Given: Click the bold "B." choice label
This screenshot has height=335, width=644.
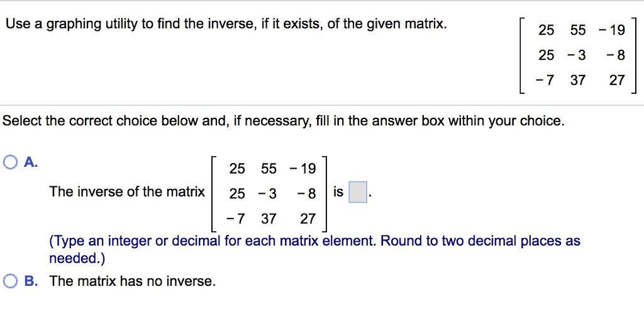Looking at the screenshot, I should pos(31,281).
